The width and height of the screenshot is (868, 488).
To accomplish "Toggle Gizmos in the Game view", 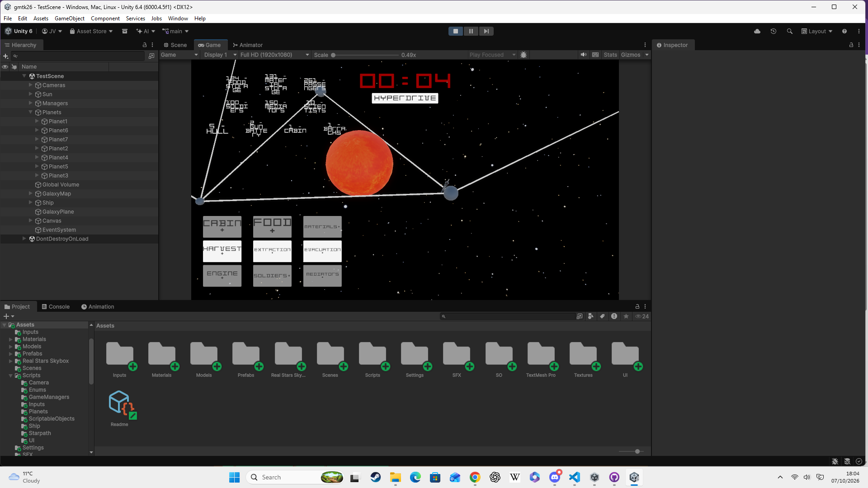I will [631, 55].
